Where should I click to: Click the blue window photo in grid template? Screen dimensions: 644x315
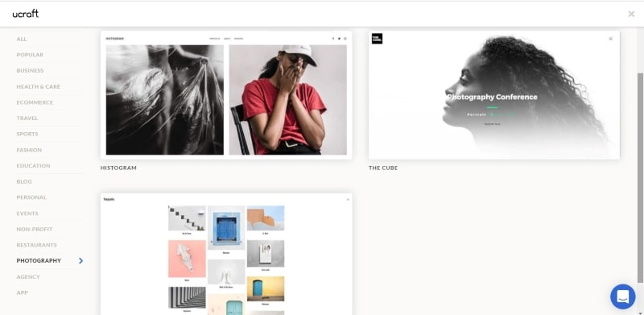click(226, 228)
